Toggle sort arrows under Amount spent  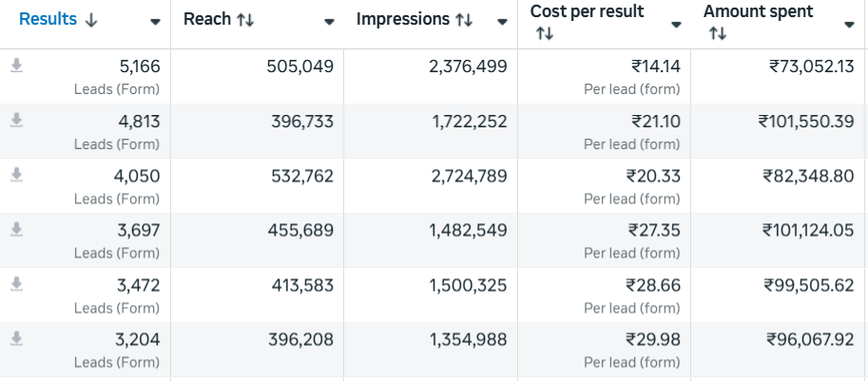[718, 34]
